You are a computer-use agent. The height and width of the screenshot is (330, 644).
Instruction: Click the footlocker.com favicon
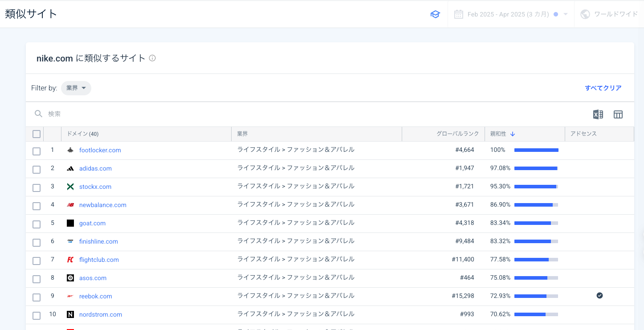[70, 150]
